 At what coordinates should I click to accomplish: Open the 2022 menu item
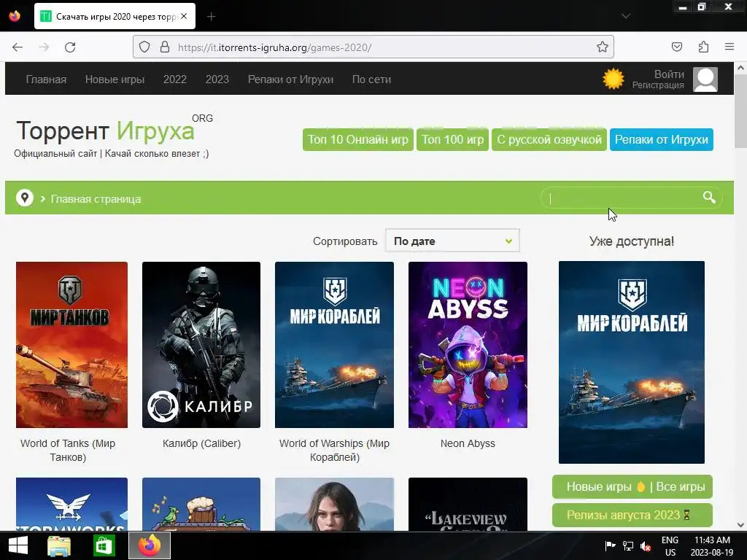click(175, 79)
